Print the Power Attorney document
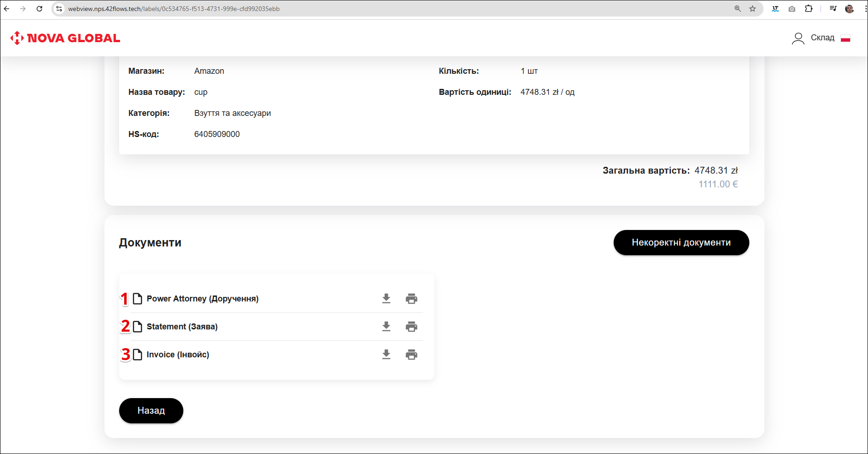868x454 pixels. (411, 299)
